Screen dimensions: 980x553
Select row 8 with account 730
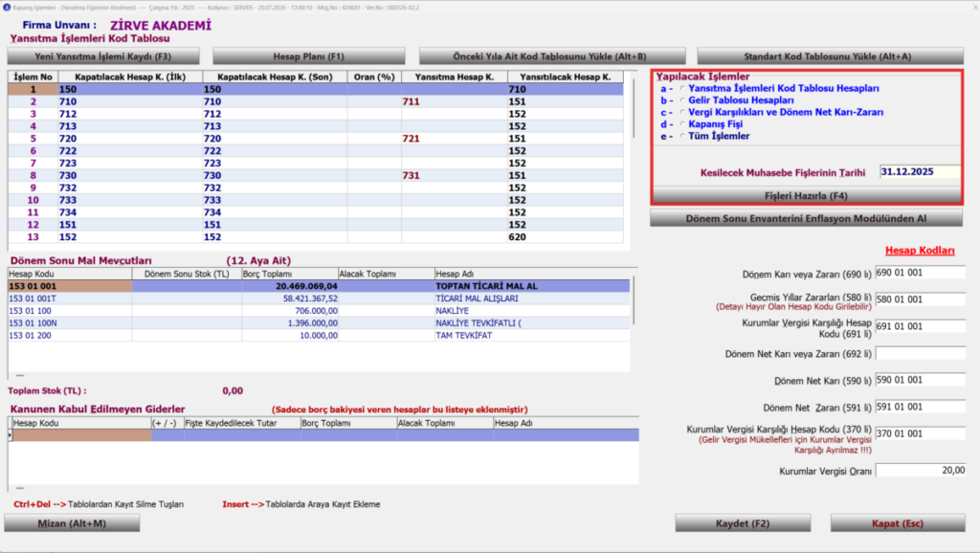point(316,176)
